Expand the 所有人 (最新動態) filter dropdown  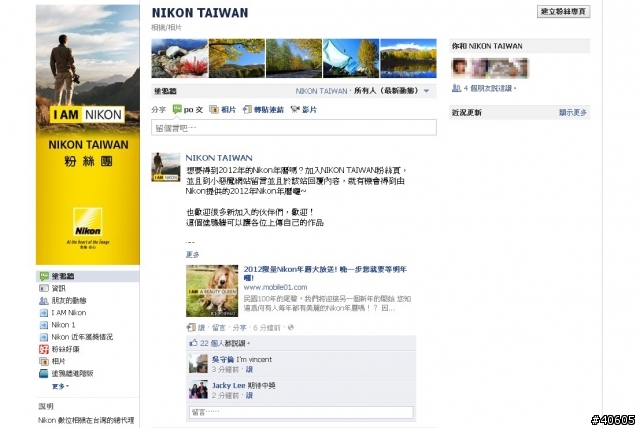[426, 91]
